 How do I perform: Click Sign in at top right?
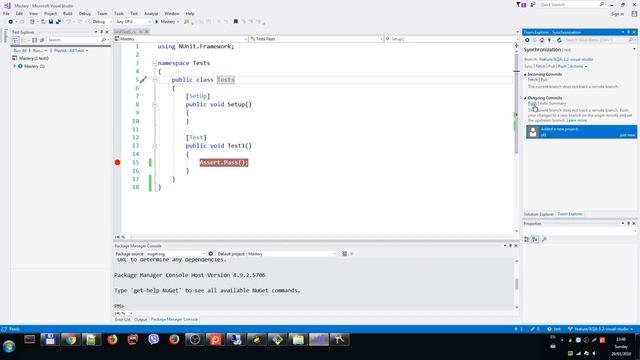coord(617,14)
